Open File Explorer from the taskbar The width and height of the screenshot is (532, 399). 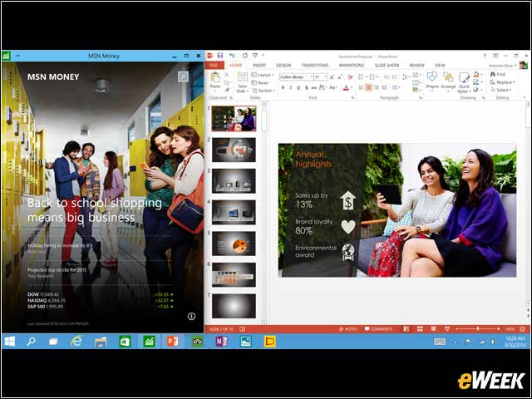point(101,342)
